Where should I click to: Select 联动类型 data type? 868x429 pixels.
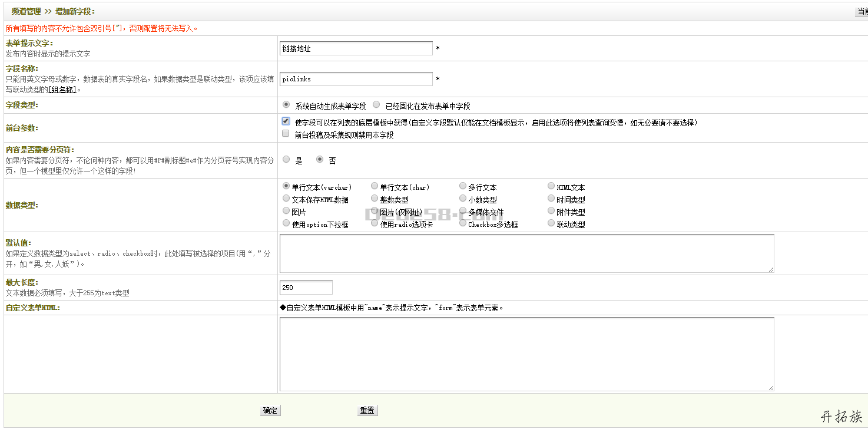click(x=551, y=223)
